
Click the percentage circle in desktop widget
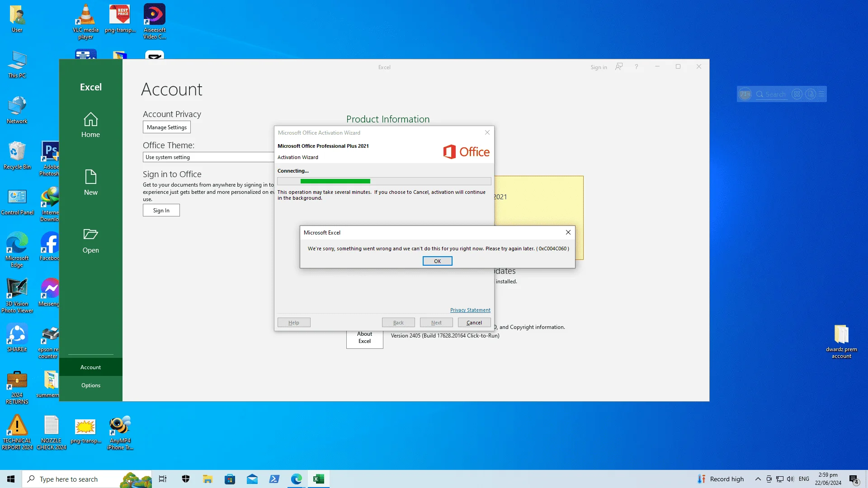coord(745,94)
